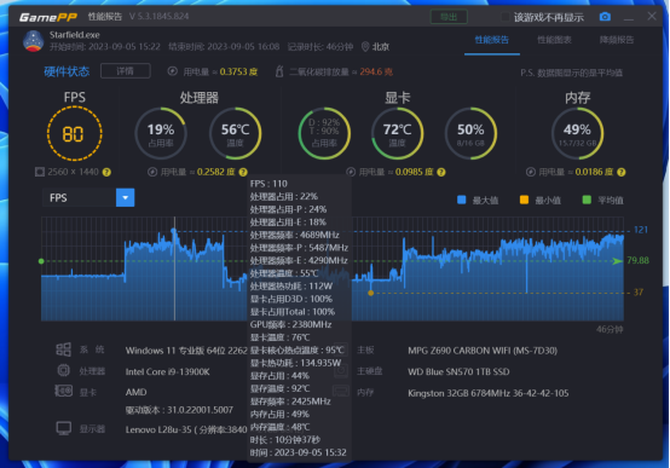Viewport: 670px width, 468px height.
Task: Click the help icon beside 0.2582 度
Action: 243,172
